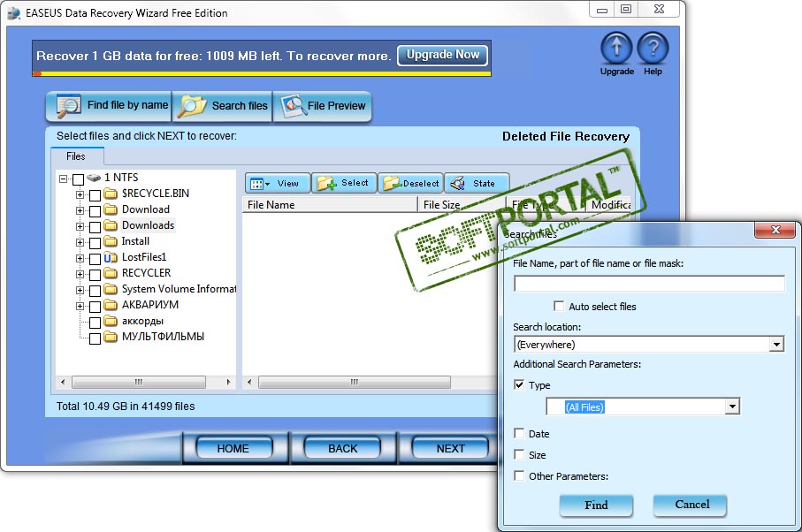Open Help with the question mark icon
This screenshot has height=532, width=802.
653,48
